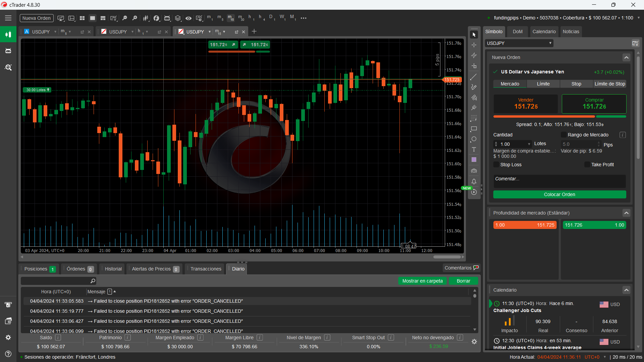Image resolution: width=644 pixels, height=362 pixels.
Task: Select the crosshair tool
Action: coord(474,45)
